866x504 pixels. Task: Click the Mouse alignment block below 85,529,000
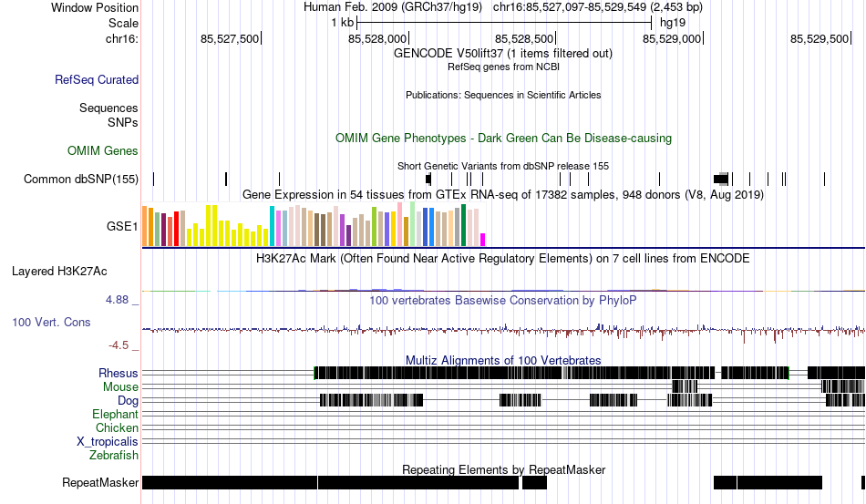[685, 386]
